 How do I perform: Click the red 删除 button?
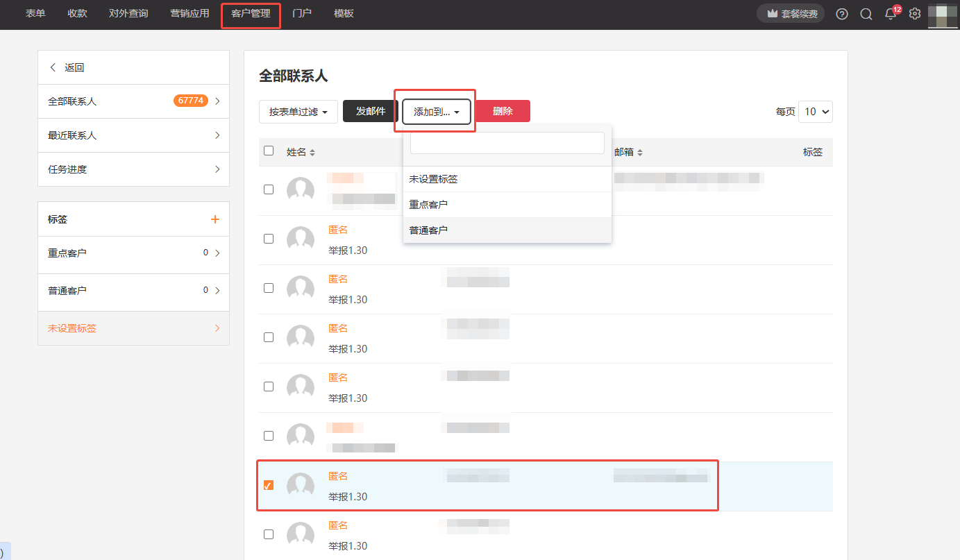pos(503,111)
